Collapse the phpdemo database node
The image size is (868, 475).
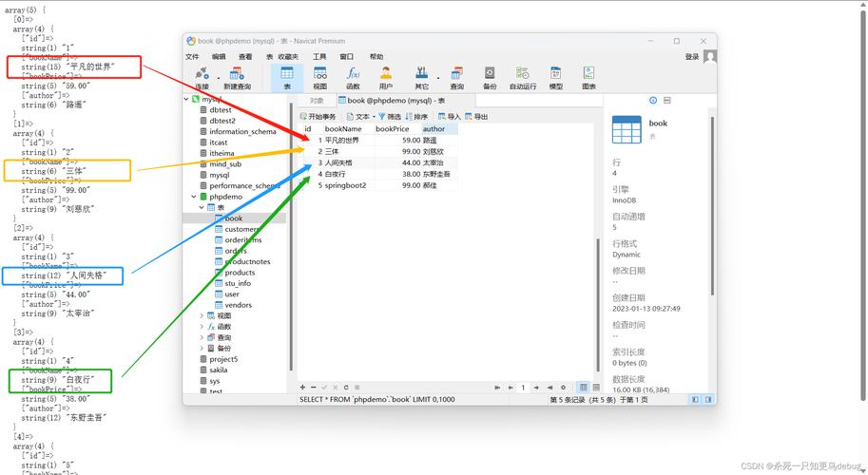[194, 197]
